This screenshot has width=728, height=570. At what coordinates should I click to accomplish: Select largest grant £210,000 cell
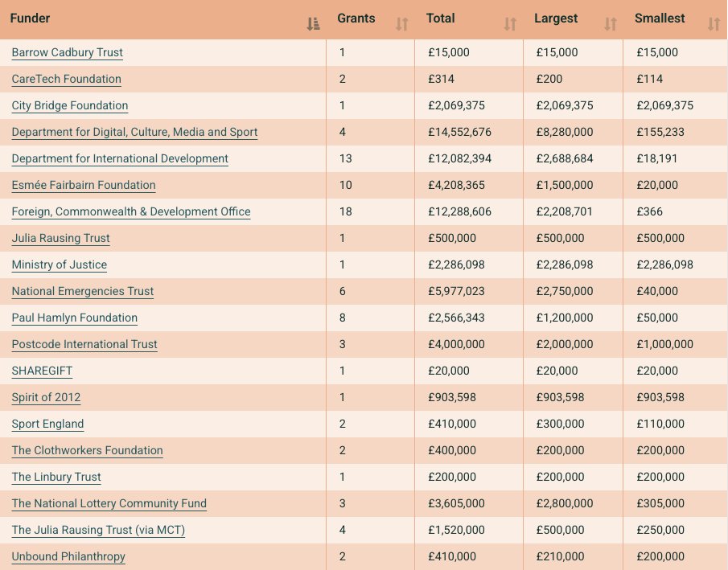(573, 556)
